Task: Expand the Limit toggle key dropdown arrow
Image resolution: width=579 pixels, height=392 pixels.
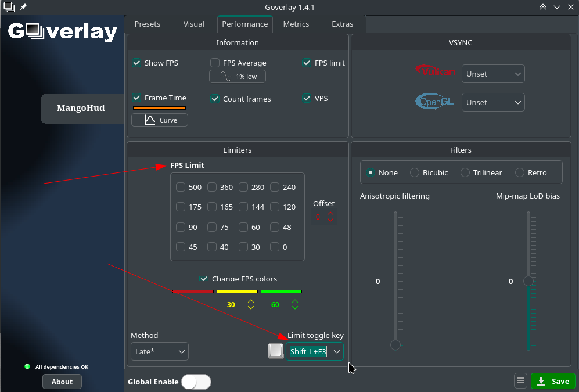Action: pos(337,351)
